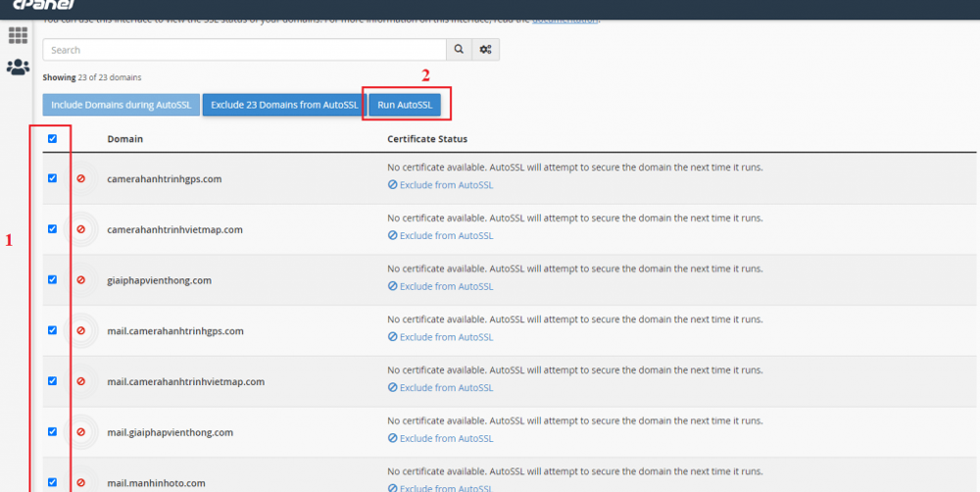Toggle the select-all domains checkbox

click(53, 139)
